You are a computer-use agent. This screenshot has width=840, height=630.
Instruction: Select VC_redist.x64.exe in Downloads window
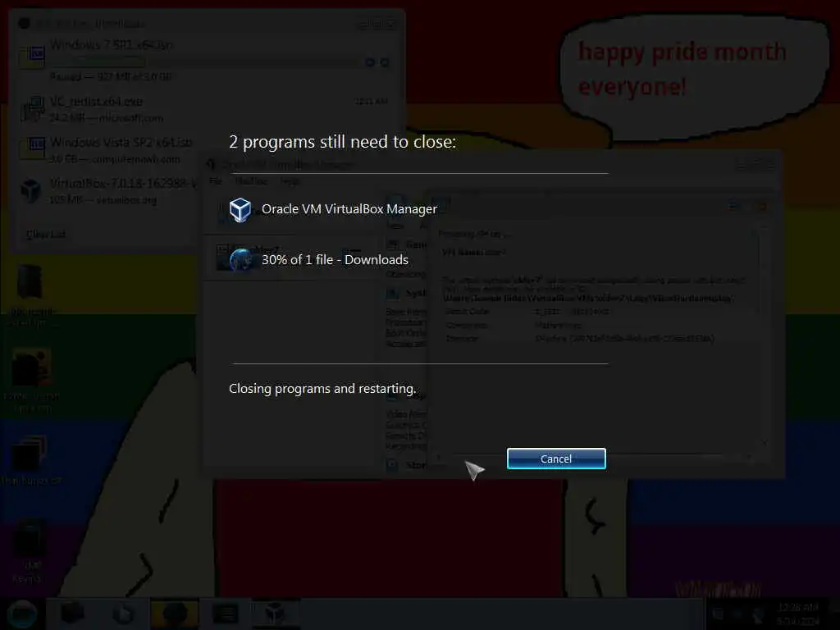coord(97,101)
